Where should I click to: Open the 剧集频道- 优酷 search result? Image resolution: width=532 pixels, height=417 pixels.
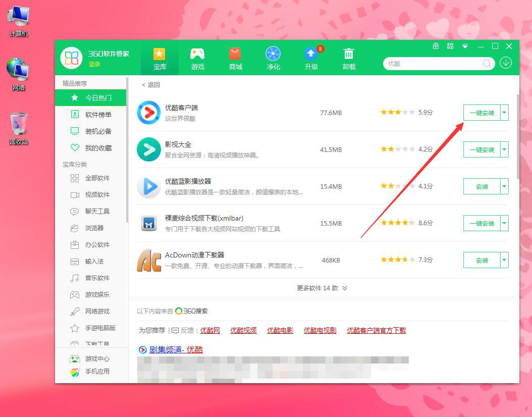[x=176, y=349]
